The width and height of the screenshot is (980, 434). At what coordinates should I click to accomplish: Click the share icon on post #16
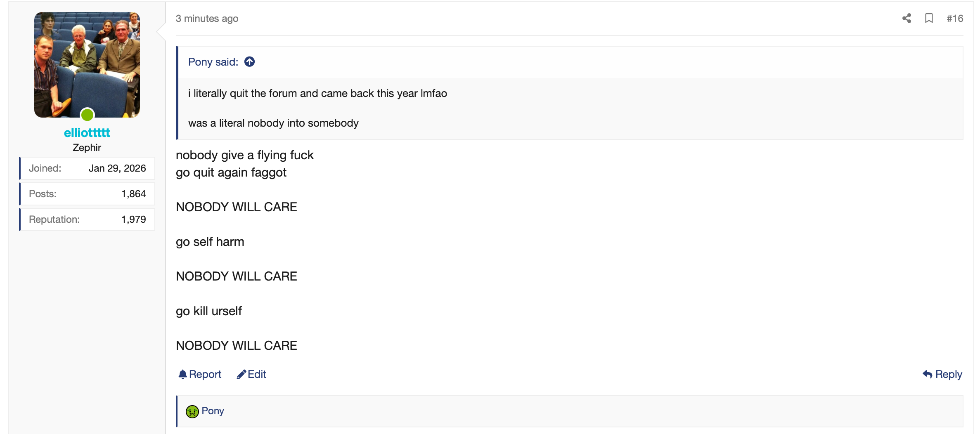[x=907, y=18]
